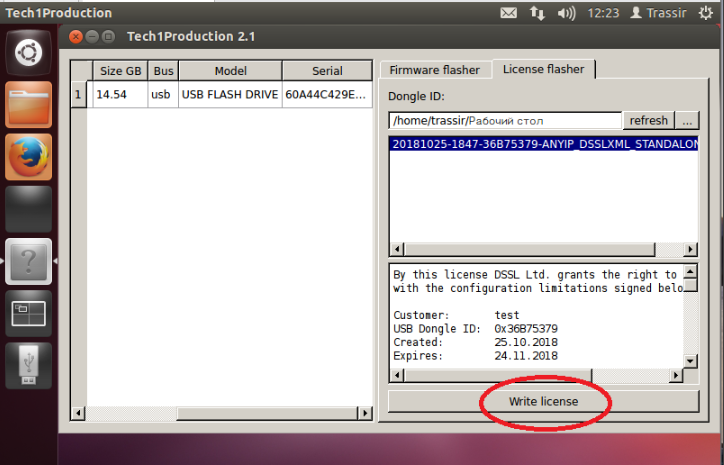Click the Expires 24.11.2018 date
The width and height of the screenshot is (724, 465).
(526, 356)
